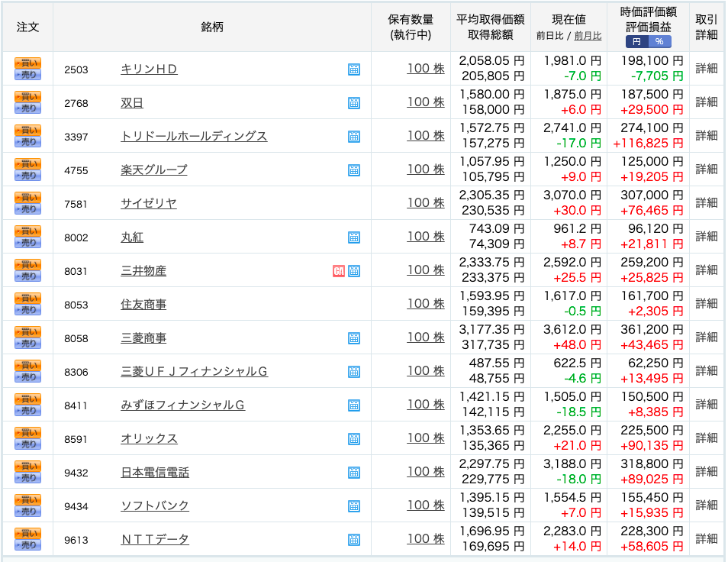The height and width of the screenshot is (562, 728).
Task: Click the +116,825 円 profit value
Action: (648, 144)
